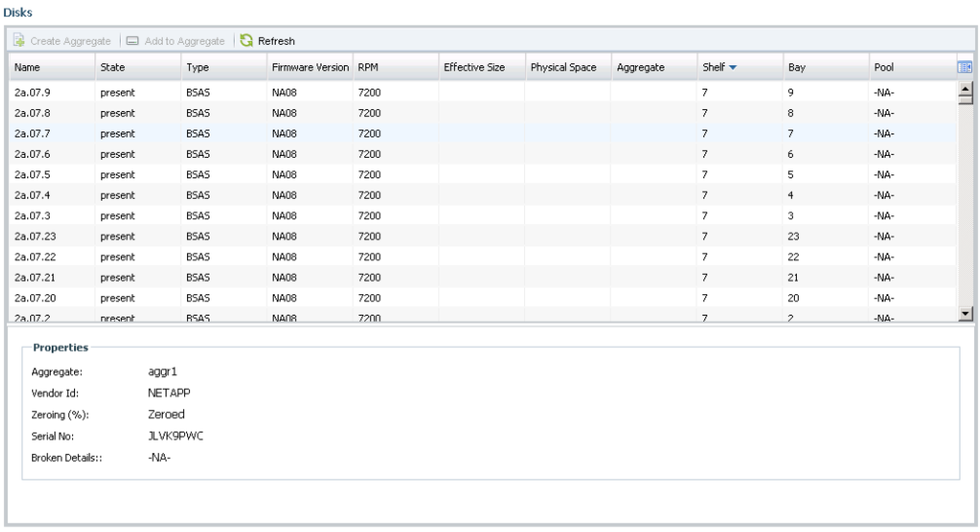Click the Refresh icon in toolbar
This screenshot has height=532, width=980.
pos(246,40)
